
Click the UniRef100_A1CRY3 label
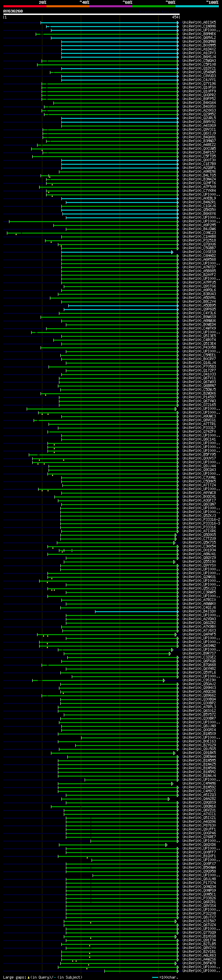pos(199,53)
